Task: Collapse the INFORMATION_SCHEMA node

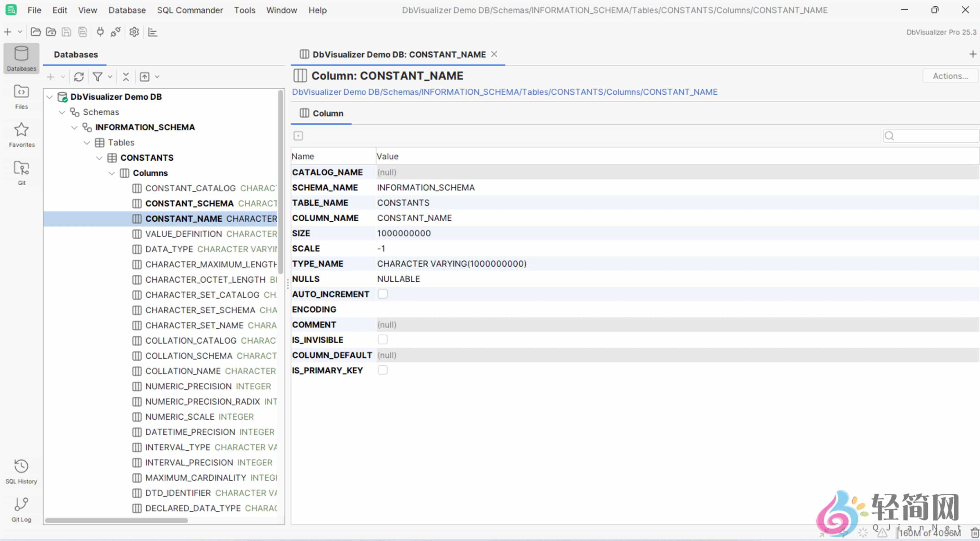Action: pyautogui.click(x=74, y=127)
